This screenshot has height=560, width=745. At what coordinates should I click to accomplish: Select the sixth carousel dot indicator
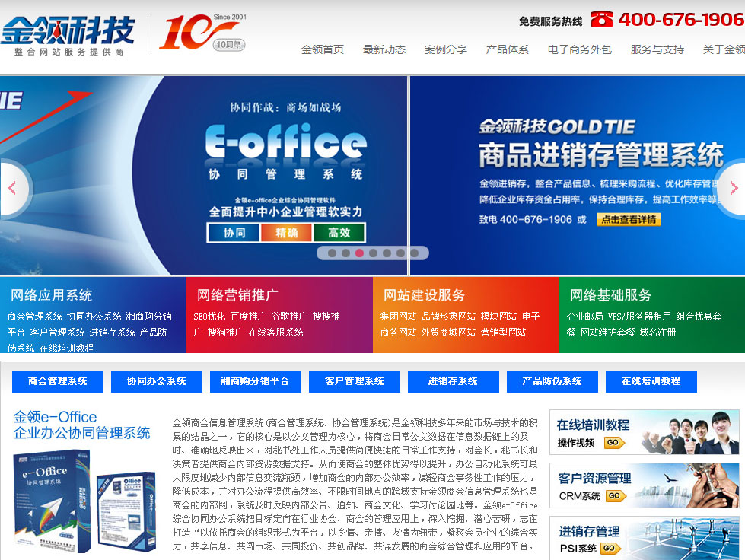tap(401, 253)
